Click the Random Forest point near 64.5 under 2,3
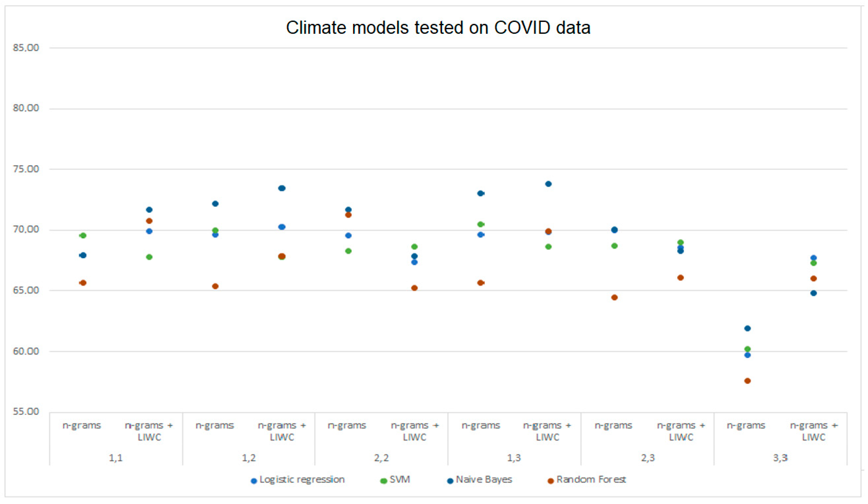This screenshot has width=868, height=504. coord(615,297)
